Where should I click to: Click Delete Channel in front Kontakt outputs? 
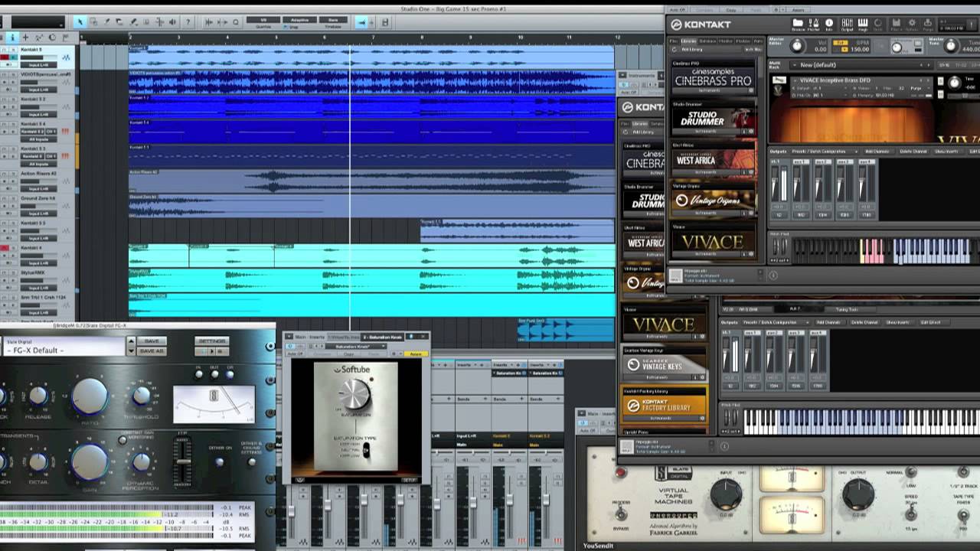tap(913, 152)
